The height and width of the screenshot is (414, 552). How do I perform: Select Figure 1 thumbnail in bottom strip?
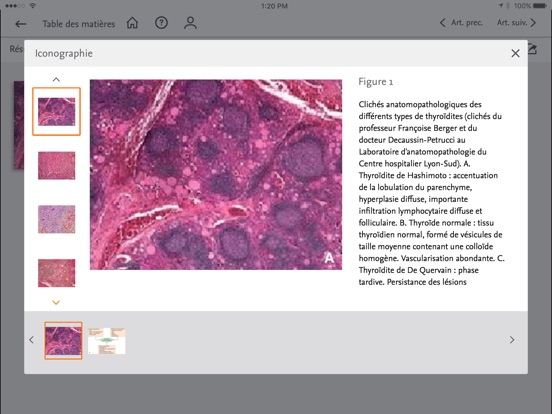63,340
